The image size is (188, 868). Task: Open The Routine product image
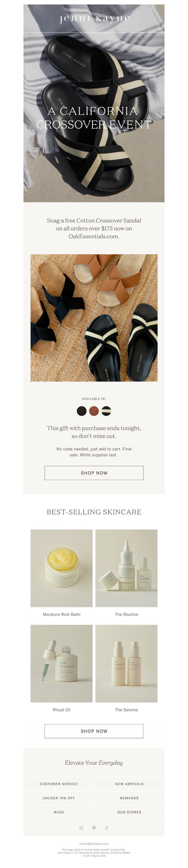point(126,568)
